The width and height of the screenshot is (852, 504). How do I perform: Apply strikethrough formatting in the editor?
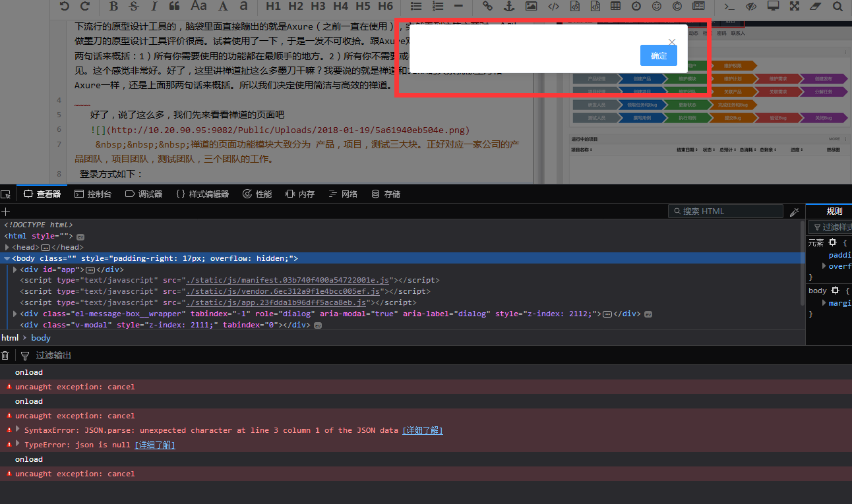134,7
